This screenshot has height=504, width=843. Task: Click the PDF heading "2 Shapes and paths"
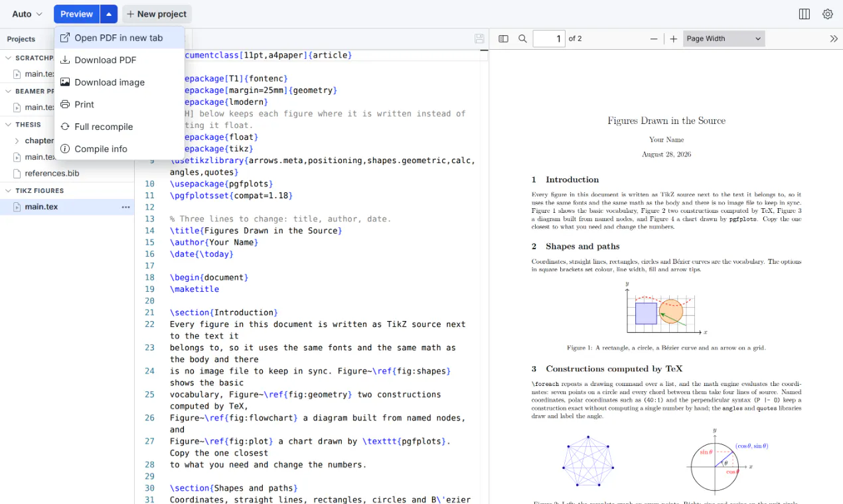(x=575, y=246)
